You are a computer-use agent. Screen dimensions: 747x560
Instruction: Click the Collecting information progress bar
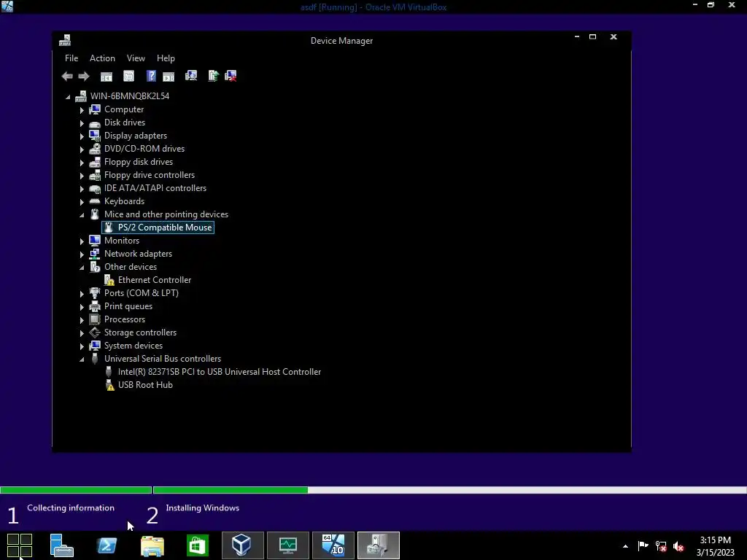(76, 490)
